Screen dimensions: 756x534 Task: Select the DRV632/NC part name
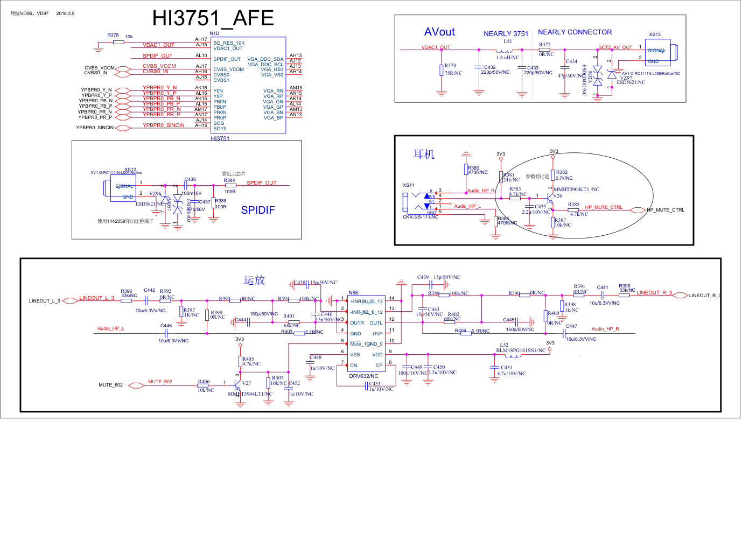[363, 376]
